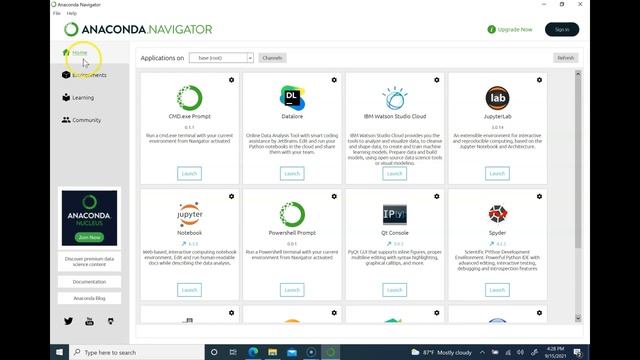640x360 pixels.
Task: Launch Spyder
Action: (497, 290)
